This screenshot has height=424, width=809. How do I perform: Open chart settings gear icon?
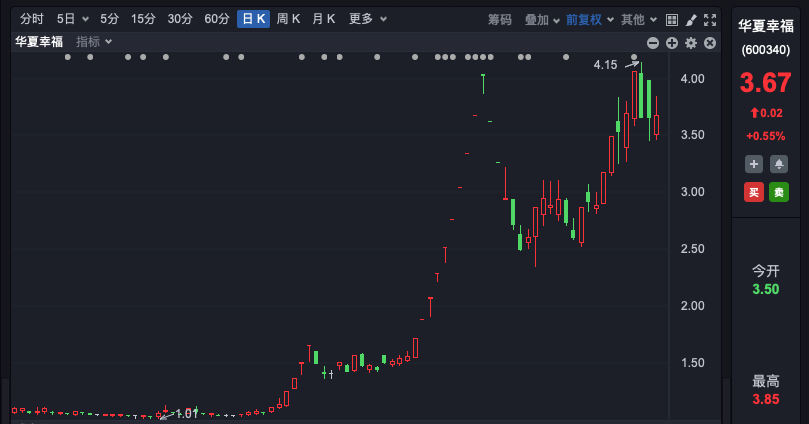[x=691, y=42]
